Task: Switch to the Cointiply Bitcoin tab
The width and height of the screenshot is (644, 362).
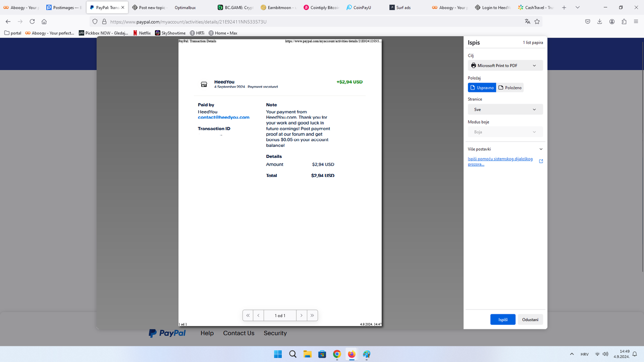Action: 320,8
